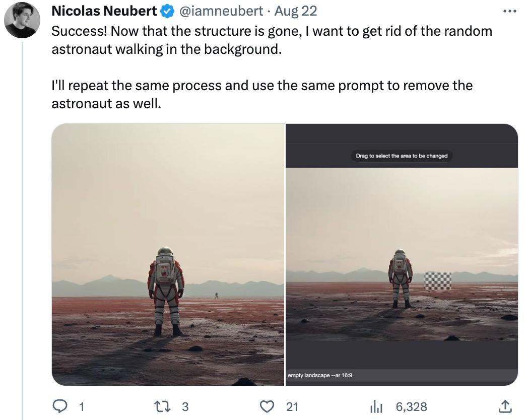Click the tiny background astronaut in the left image
This screenshot has width=526, height=420.
(x=217, y=295)
